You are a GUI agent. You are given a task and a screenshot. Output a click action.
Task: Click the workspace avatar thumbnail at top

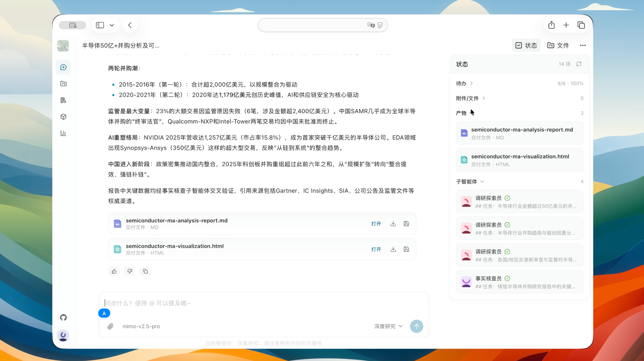[x=63, y=45]
